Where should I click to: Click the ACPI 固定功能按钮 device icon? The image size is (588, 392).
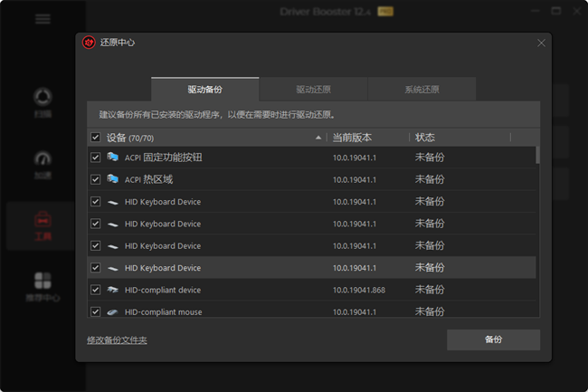pyautogui.click(x=112, y=158)
